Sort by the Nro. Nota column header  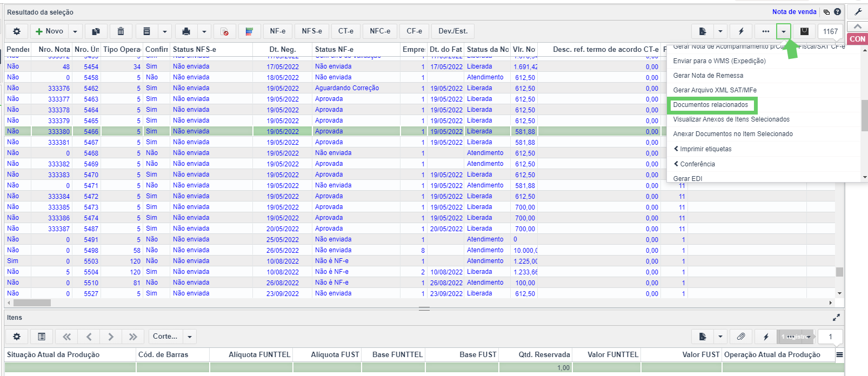[52, 49]
